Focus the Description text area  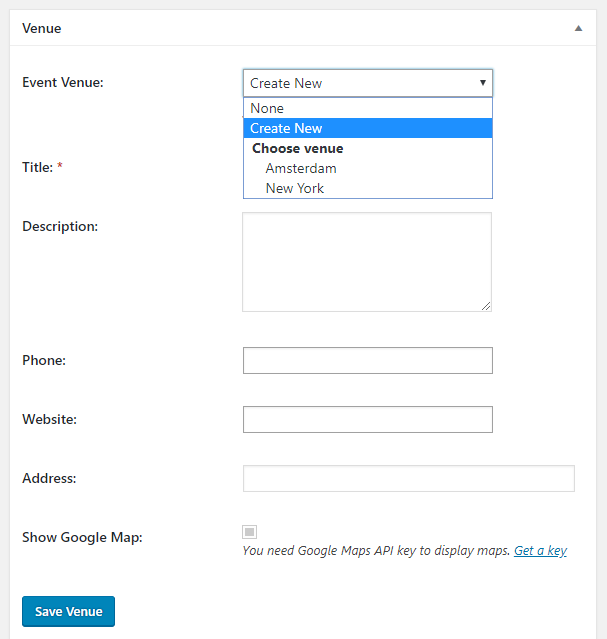point(367,262)
